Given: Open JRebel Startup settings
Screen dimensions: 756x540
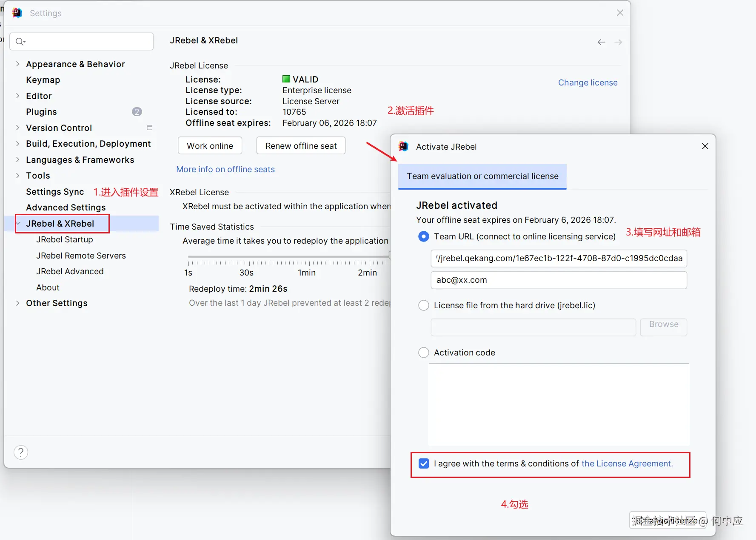Looking at the screenshot, I should 65,239.
